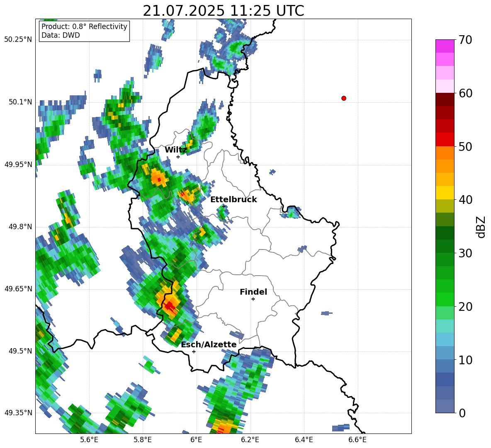Click the Esch/Alzette location cross marker
Viewport: 491px width, 448px height.
(194, 351)
